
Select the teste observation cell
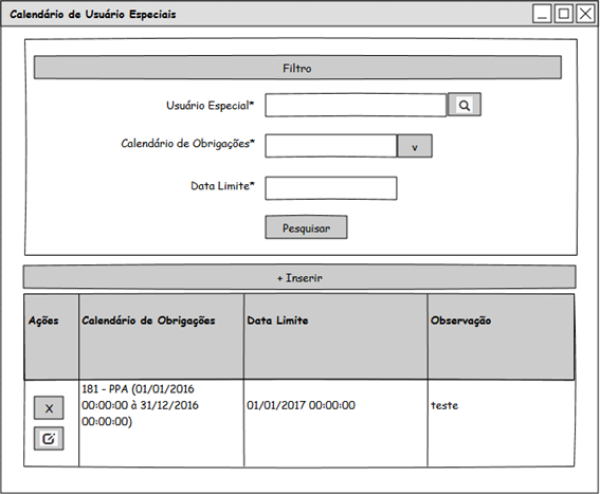pos(500,405)
